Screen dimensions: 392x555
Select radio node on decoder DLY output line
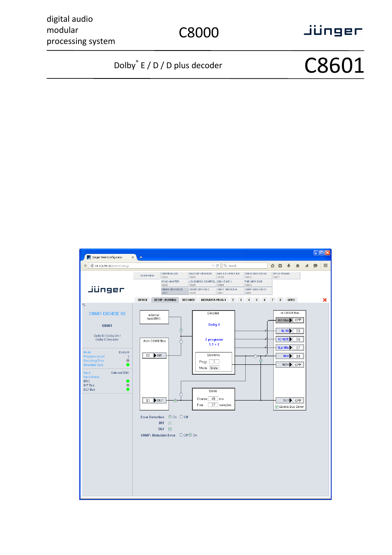tap(256, 356)
